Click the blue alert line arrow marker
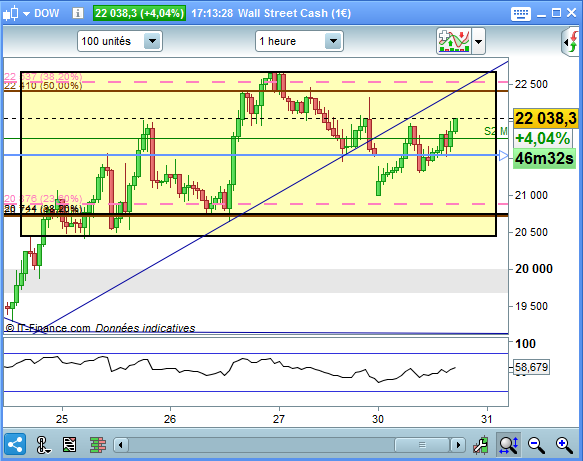This screenshot has width=583, height=461. [x=503, y=155]
